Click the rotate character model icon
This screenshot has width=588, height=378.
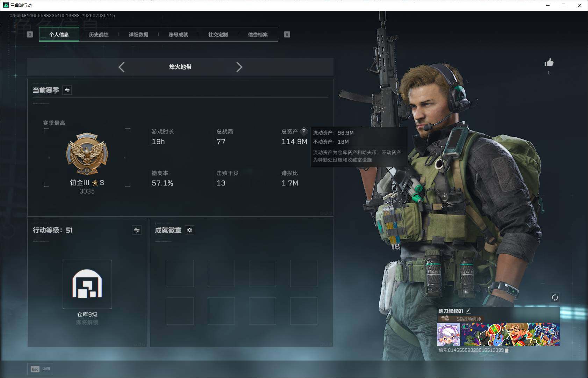click(x=554, y=297)
